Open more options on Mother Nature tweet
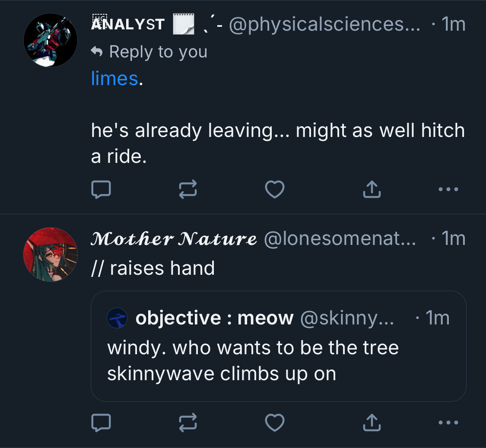This screenshot has height=448, width=486. coord(448,423)
